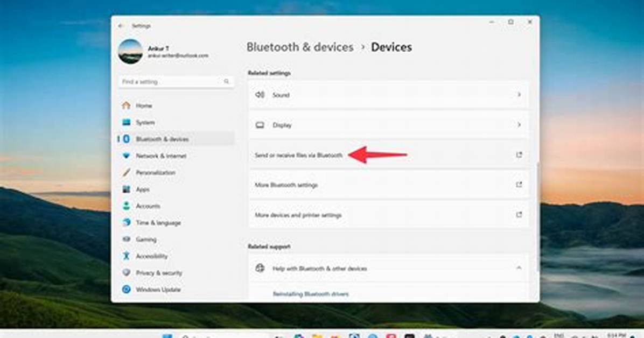Open Apps settings in sidebar
644x338 pixels.
click(x=176, y=189)
